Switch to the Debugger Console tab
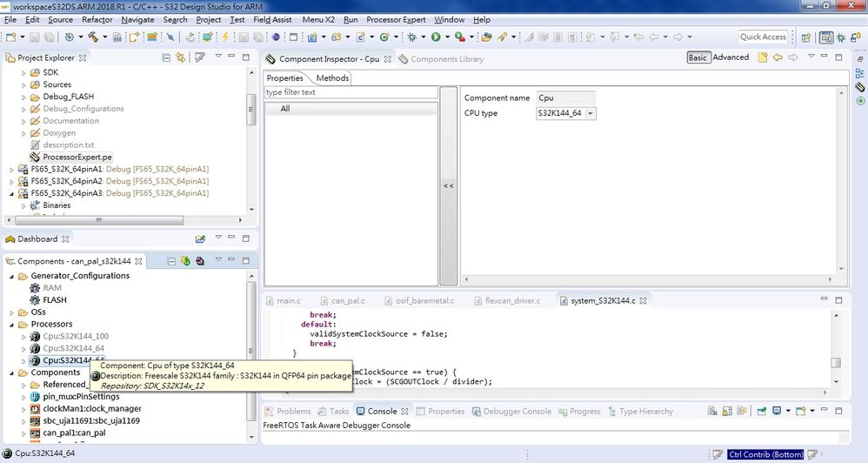Viewport: 868px width, 463px height. tap(511, 411)
